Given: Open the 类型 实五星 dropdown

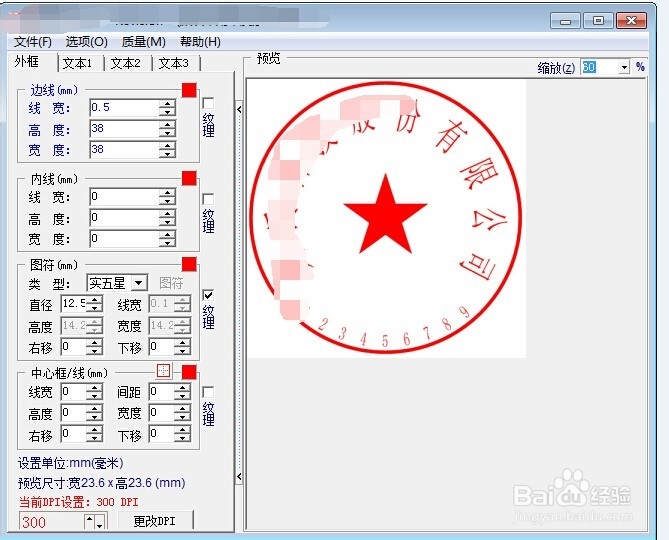Looking at the screenshot, I should pyautogui.click(x=139, y=283).
